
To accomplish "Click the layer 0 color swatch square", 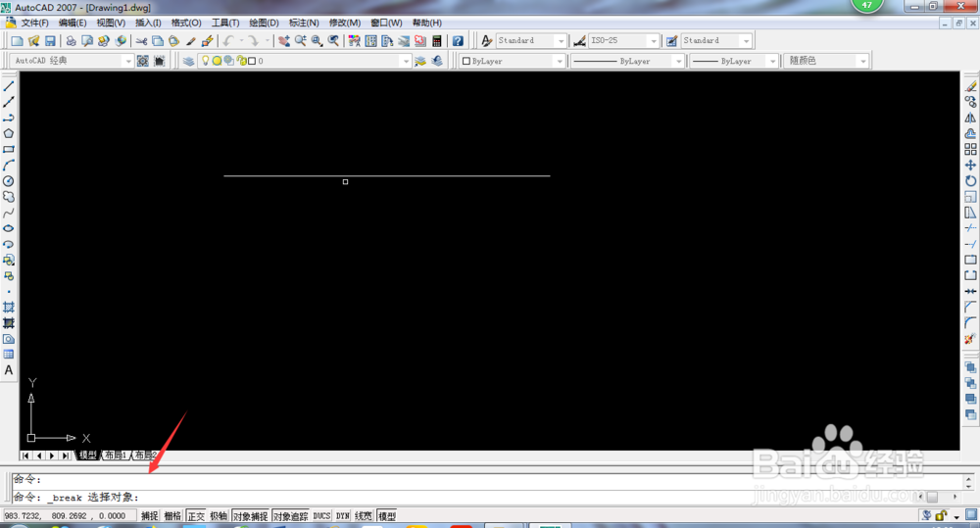I will point(252,62).
